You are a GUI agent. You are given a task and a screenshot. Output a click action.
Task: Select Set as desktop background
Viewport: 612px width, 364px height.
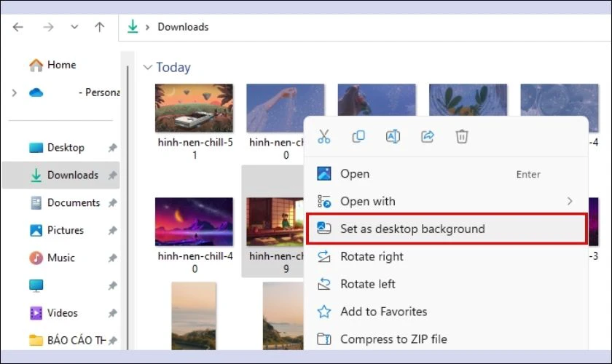(x=412, y=229)
